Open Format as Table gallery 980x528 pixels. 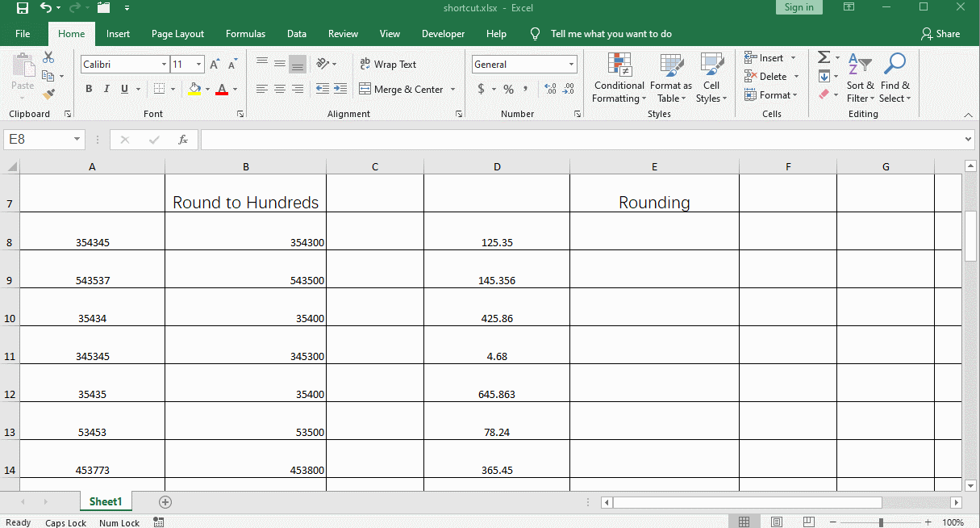[x=671, y=78]
